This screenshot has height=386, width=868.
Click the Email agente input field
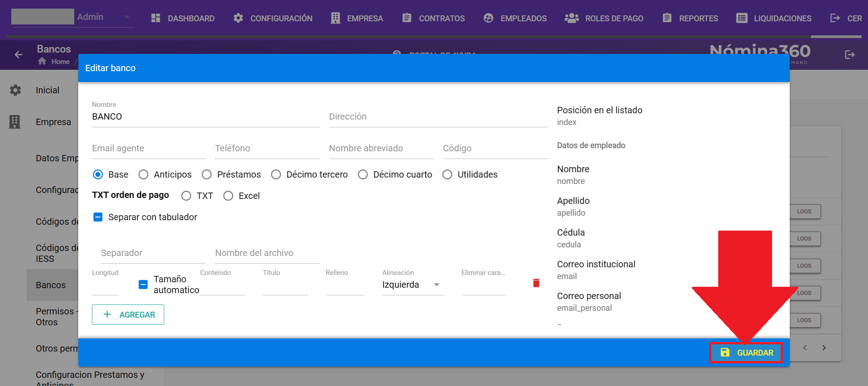[149, 148]
